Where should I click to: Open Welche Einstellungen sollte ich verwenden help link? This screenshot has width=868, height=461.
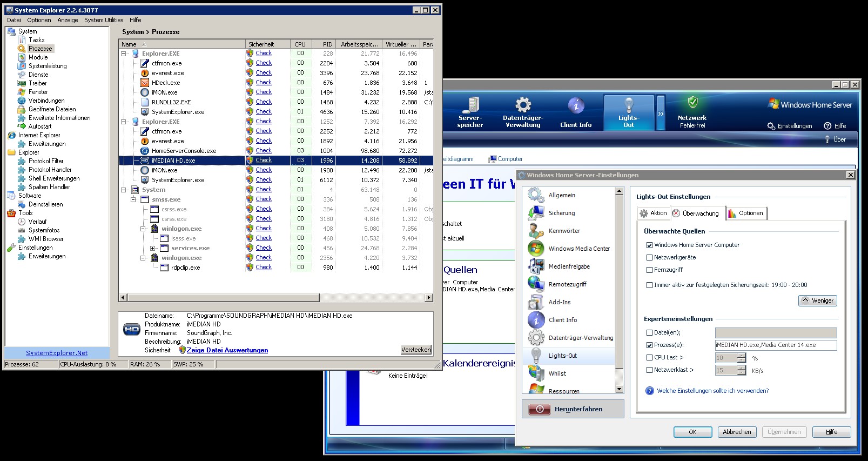click(x=712, y=391)
